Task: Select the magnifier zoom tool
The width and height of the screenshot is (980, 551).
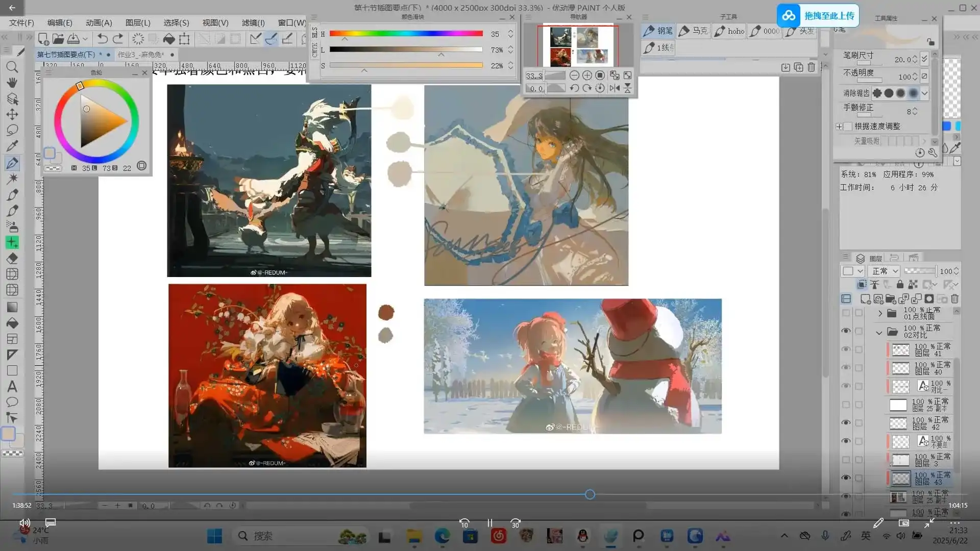Action: pyautogui.click(x=12, y=67)
